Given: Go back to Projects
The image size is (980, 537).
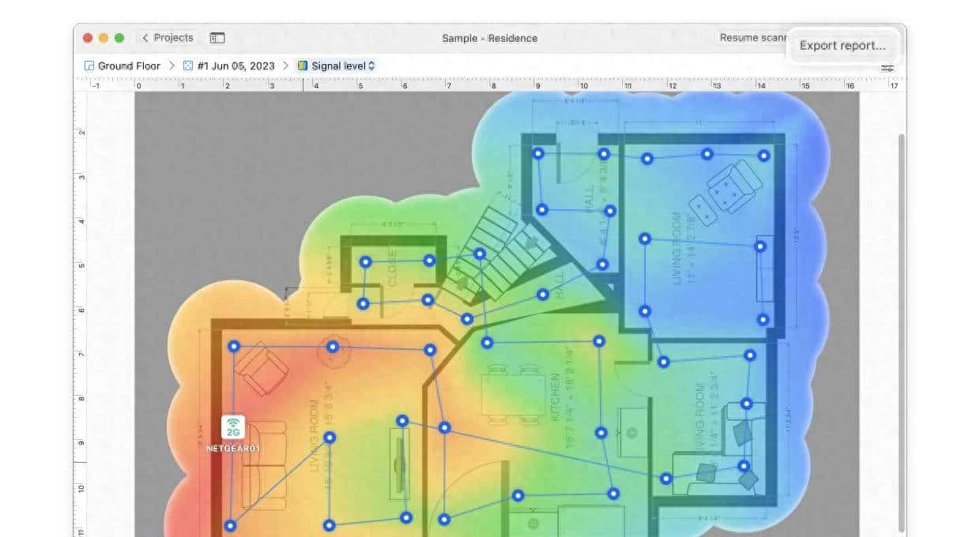Looking at the screenshot, I should [x=167, y=38].
